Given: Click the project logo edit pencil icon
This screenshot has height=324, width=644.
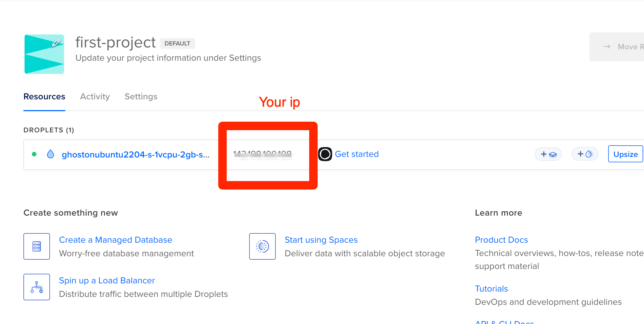Looking at the screenshot, I should click(x=56, y=42).
